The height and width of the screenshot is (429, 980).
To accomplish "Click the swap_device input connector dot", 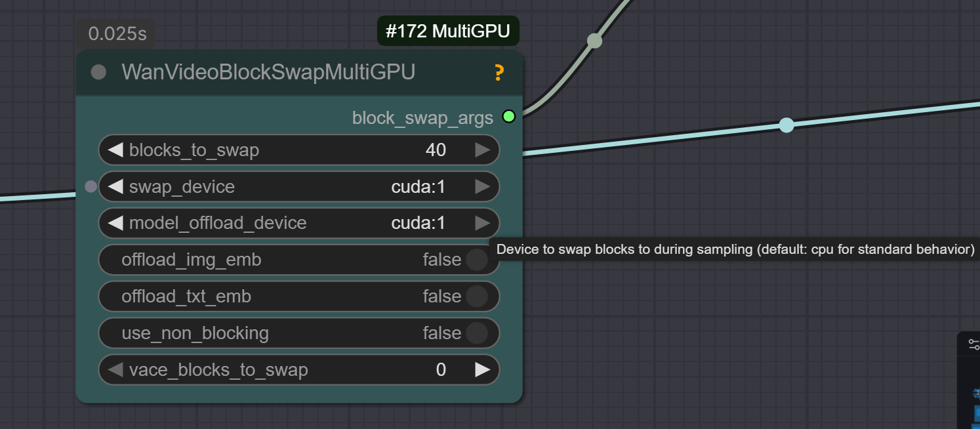I will pyautogui.click(x=91, y=187).
